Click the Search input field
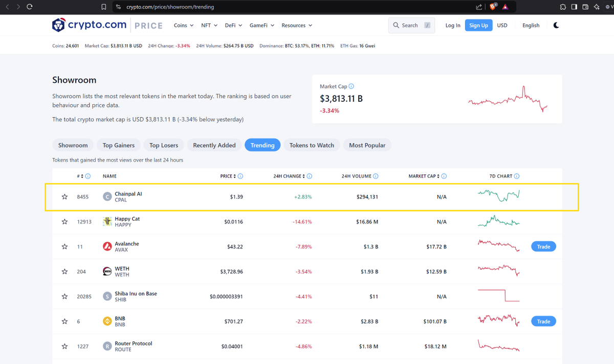 412,25
